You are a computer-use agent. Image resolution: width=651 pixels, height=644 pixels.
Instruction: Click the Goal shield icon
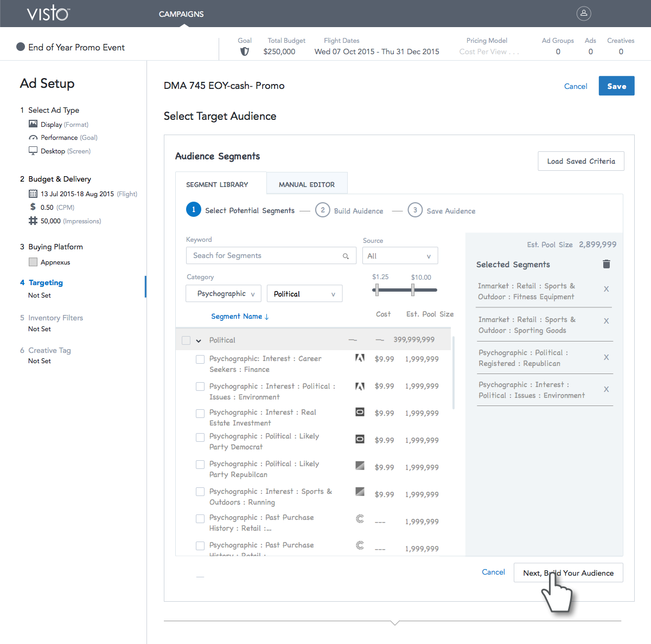coord(245,51)
